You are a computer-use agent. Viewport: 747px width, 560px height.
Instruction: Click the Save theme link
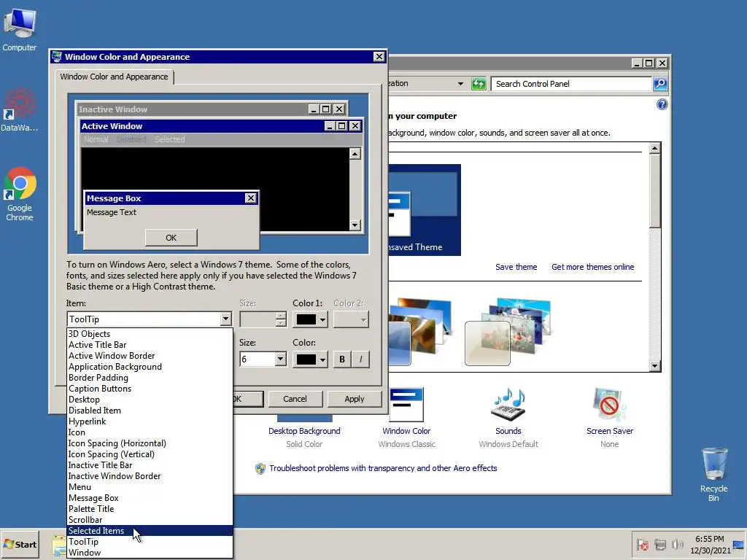click(x=516, y=267)
